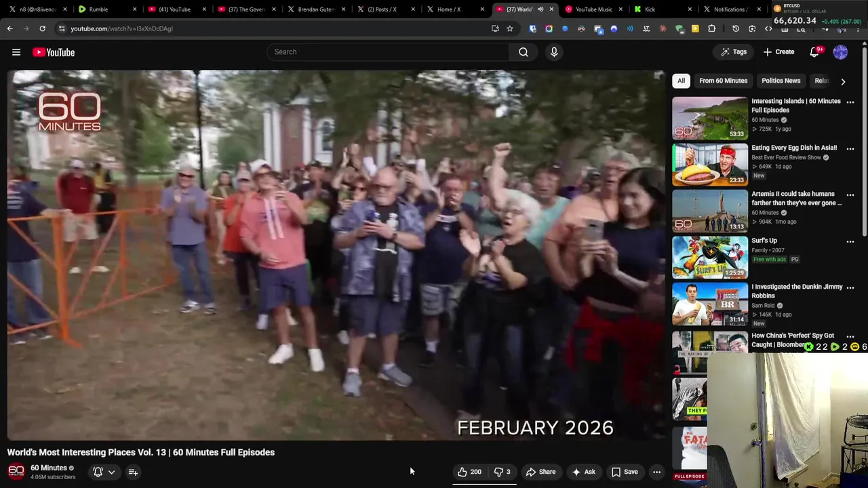Screen dimensions: 868x488
Task: Select From 60 Minutes filter chip
Action: [723, 81]
